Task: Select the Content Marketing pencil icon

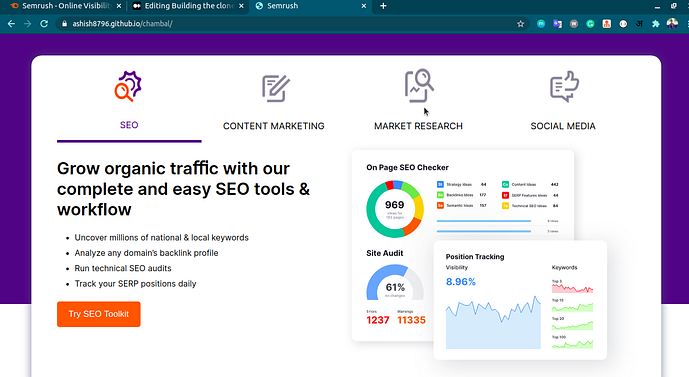Action: pos(276,88)
